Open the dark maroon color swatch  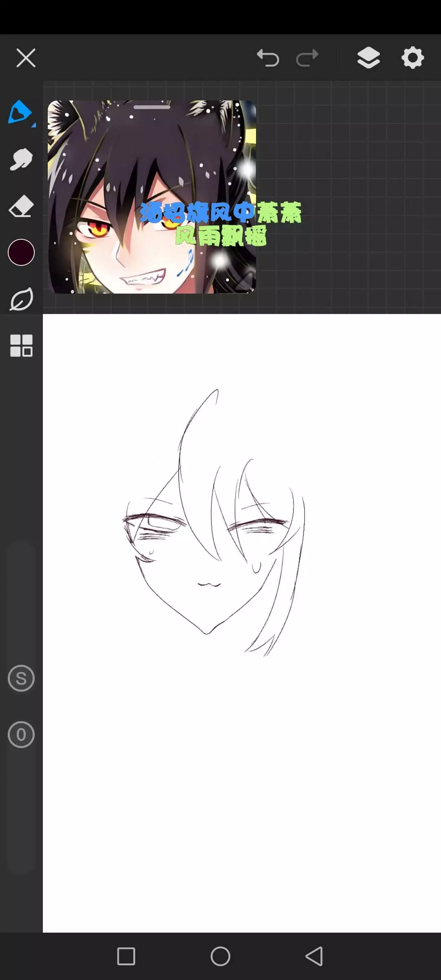[21, 252]
